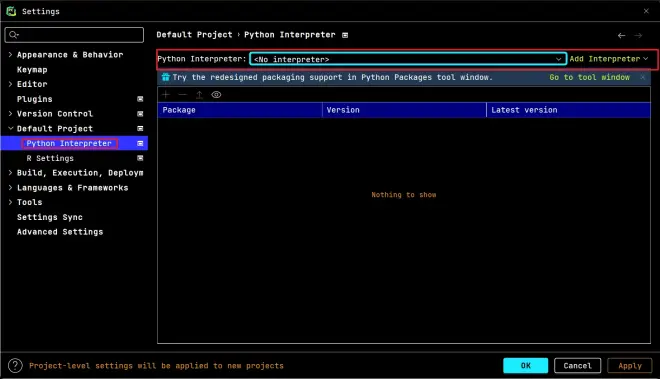Image resolution: width=660 pixels, height=379 pixels.
Task: Close the Settings dialog window
Action: coord(646,11)
